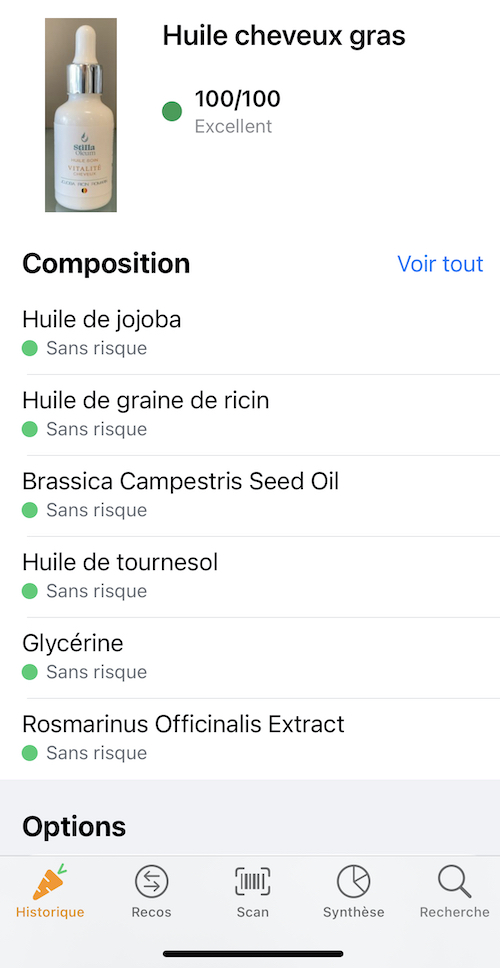Open Brassica Campestris Seed Oil details
500x968 pixels.
(250, 496)
